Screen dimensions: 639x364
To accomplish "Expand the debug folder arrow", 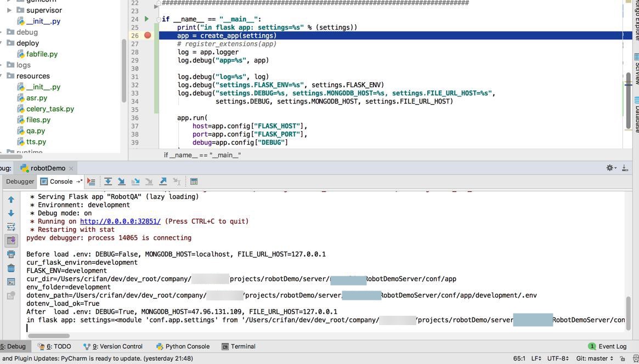I will [2, 32].
